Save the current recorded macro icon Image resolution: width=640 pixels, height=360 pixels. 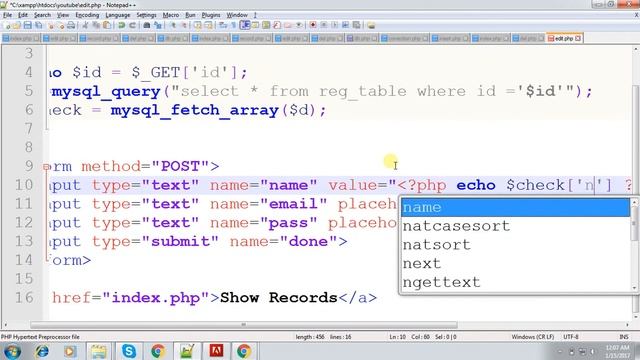[x=357, y=25]
